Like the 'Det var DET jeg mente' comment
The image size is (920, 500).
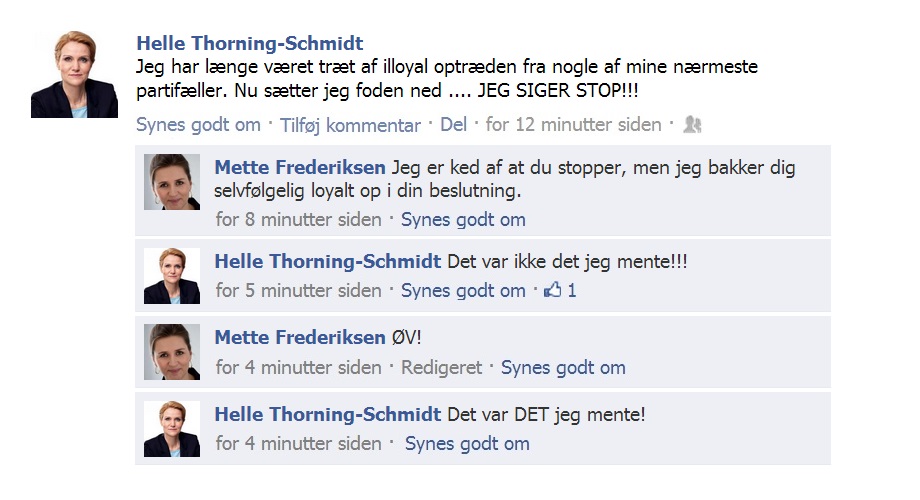[x=467, y=444]
